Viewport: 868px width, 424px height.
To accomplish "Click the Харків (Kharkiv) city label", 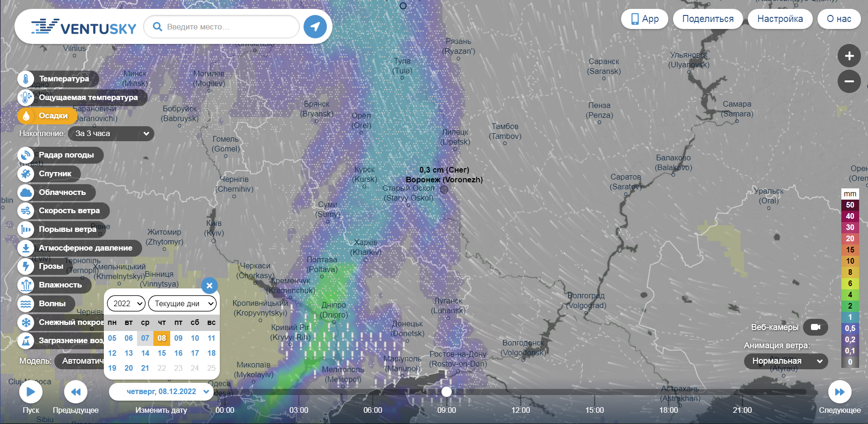I will coord(366,247).
